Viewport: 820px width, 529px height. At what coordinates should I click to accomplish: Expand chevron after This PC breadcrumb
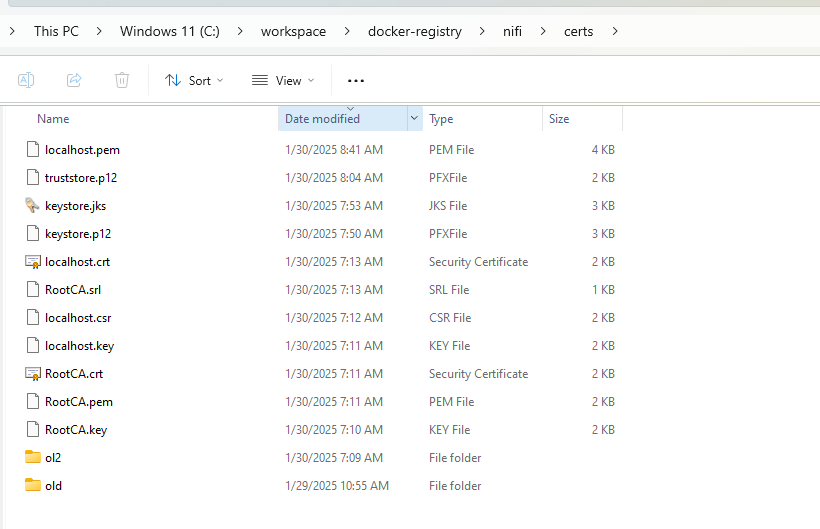tap(99, 31)
